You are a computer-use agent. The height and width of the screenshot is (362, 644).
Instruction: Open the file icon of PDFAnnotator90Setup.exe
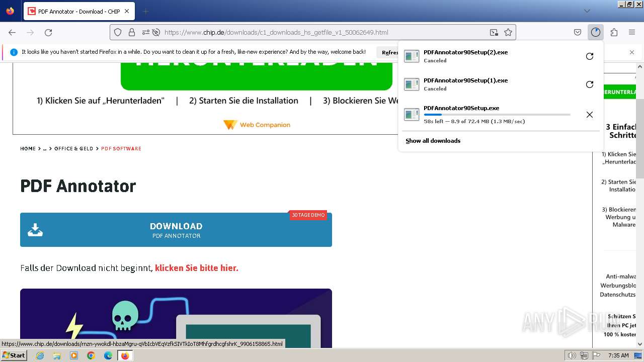[412, 115]
